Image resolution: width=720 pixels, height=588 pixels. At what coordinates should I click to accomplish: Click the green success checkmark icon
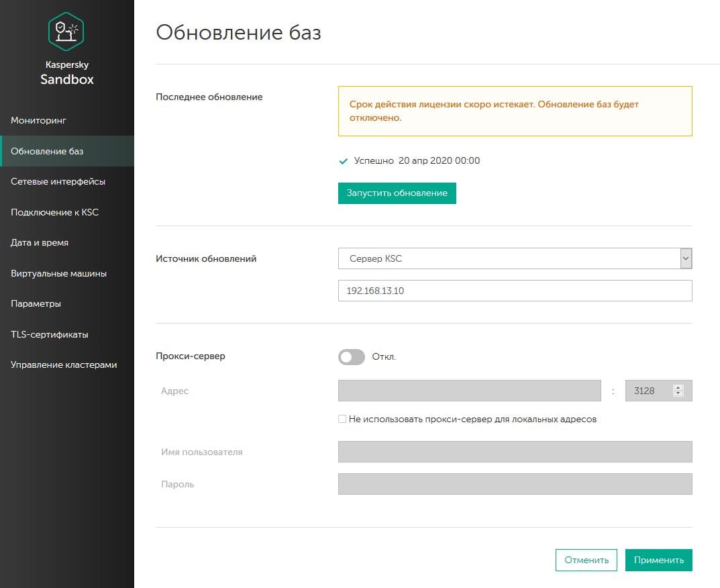pyautogui.click(x=344, y=161)
